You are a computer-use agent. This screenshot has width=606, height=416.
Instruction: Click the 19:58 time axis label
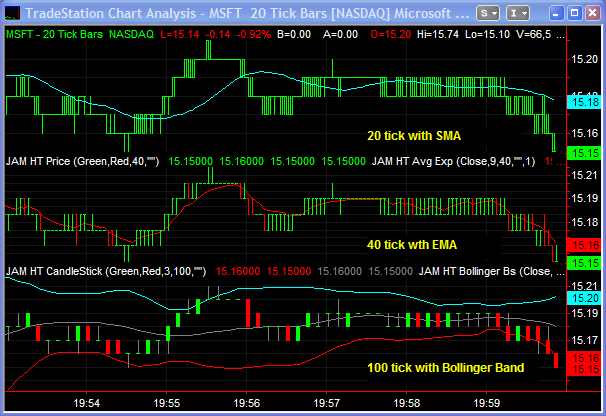coord(407,403)
